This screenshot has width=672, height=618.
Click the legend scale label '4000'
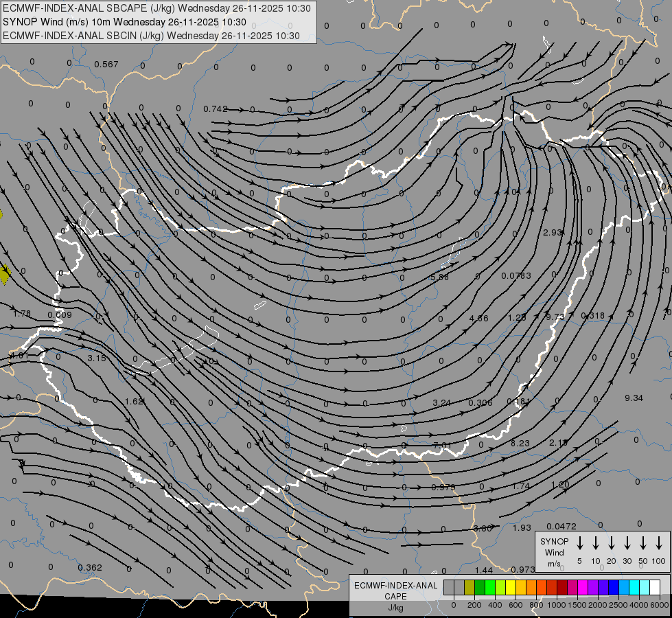(638, 605)
